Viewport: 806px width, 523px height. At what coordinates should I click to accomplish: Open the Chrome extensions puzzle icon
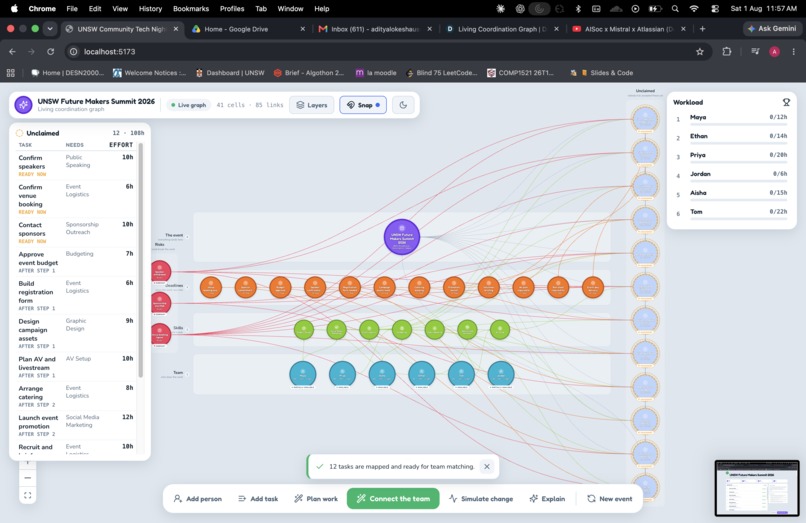(x=726, y=51)
